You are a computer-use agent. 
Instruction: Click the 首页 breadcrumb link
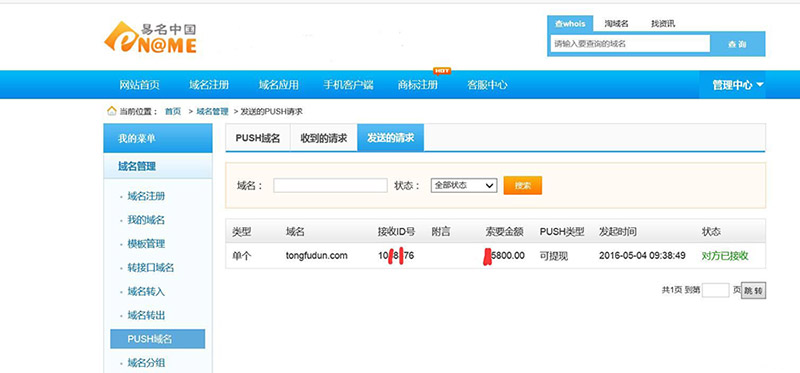coord(172,111)
